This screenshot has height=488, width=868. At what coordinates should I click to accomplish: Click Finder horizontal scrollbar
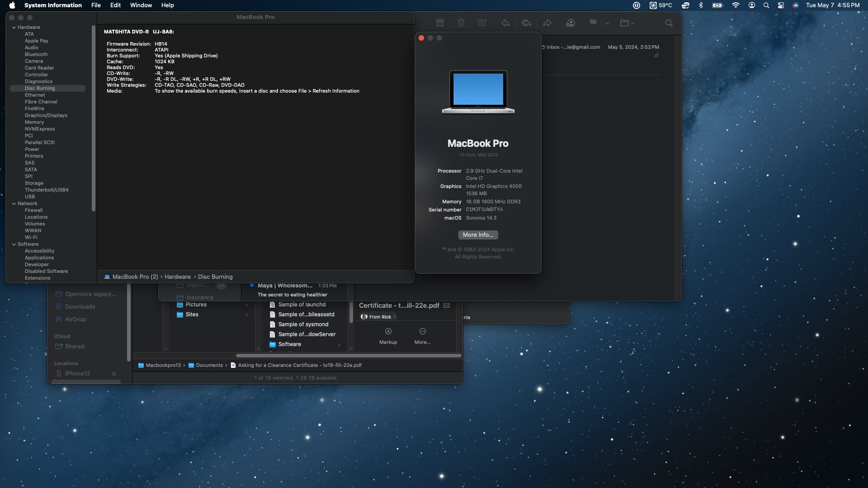click(x=348, y=356)
